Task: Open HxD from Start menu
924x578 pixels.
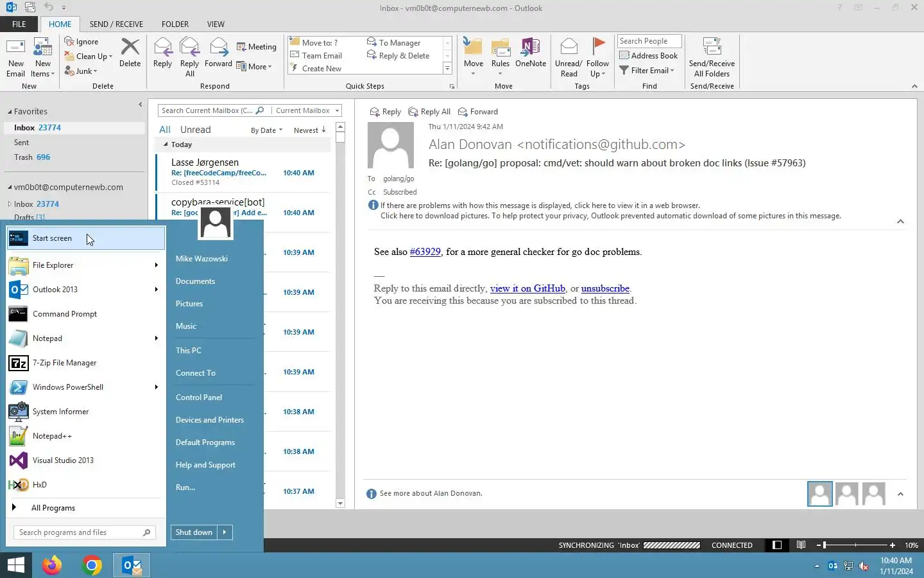Action: coord(85,485)
